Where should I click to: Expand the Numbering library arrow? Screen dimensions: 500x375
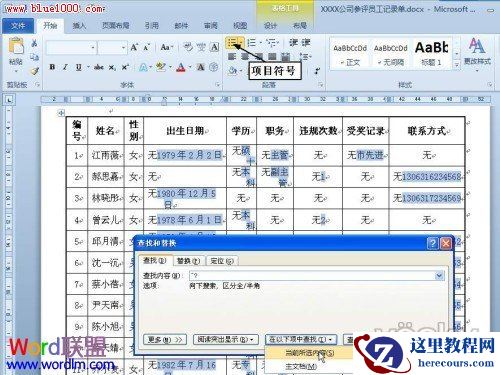pyautogui.click(x=260, y=43)
